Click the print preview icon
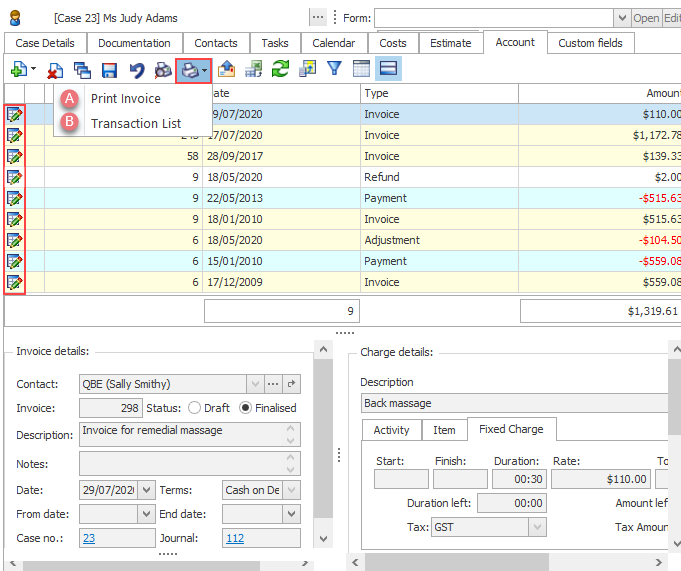 (x=163, y=70)
